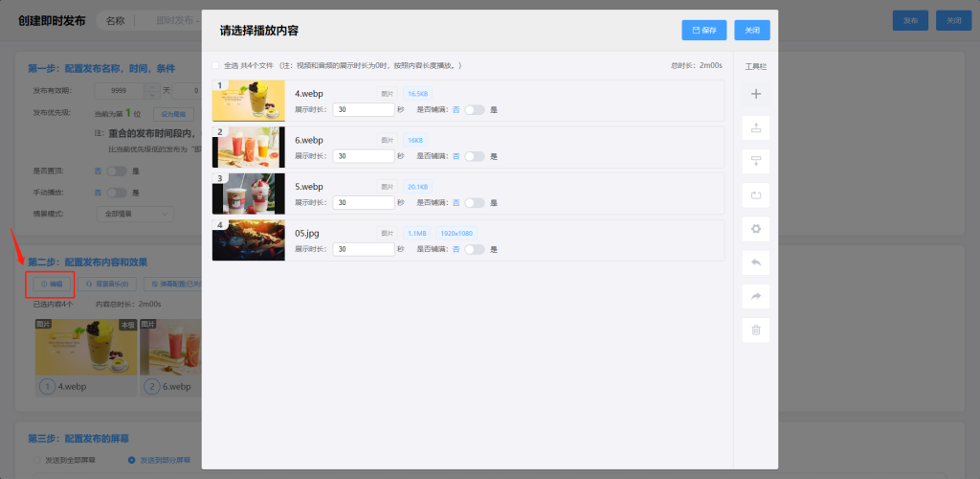Click the 编辑 edit button
The image size is (980, 479).
click(x=53, y=284)
